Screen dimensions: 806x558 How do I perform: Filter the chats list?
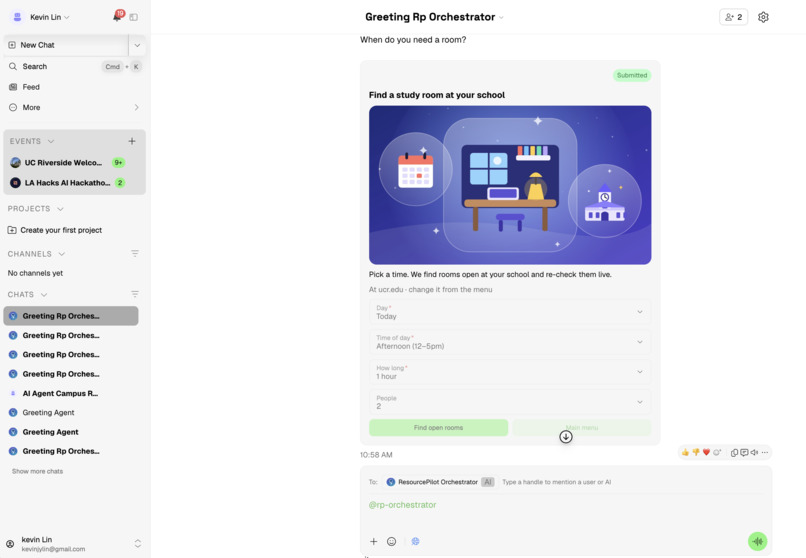(135, 294)
